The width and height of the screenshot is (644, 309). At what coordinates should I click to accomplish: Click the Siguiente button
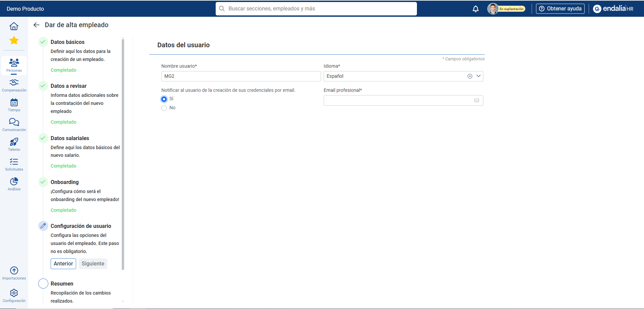pyautogui.click(x=93, y=264)
